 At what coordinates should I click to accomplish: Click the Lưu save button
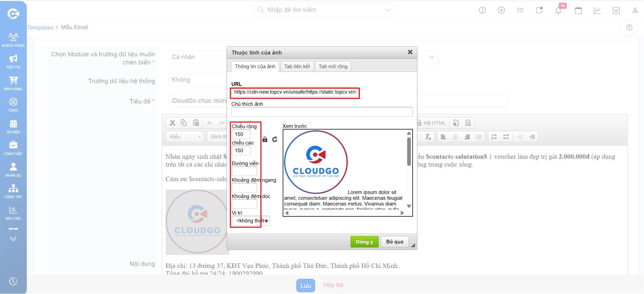click(x=306, y=286)
